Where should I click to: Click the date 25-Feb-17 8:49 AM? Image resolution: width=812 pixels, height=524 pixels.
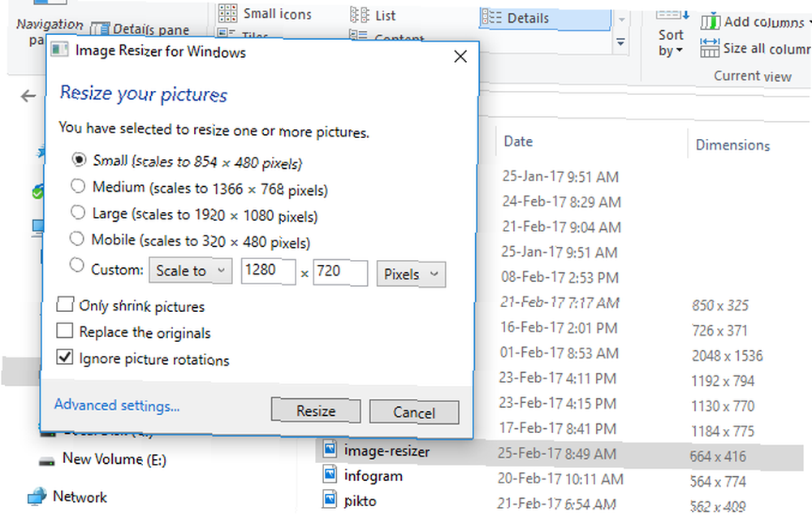point(557,453)
